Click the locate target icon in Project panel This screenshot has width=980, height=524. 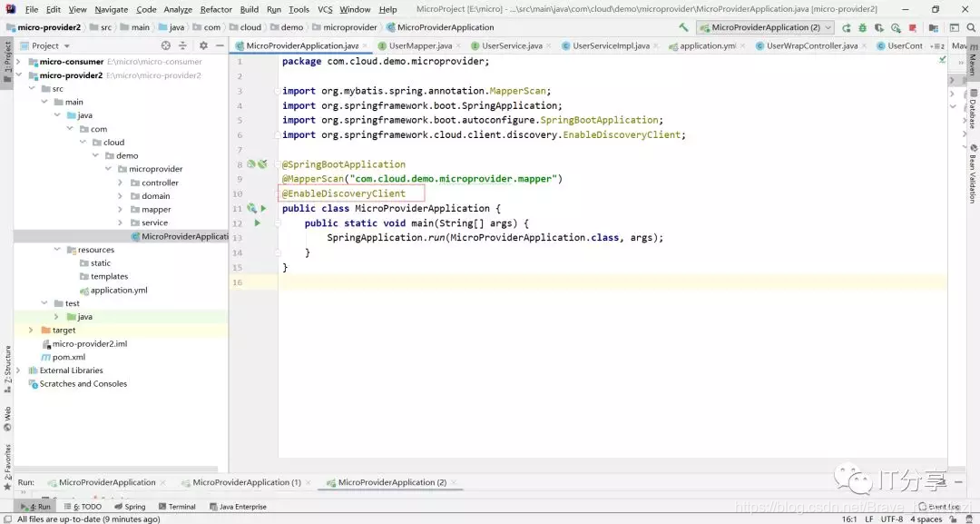click(x=166, y=45)
